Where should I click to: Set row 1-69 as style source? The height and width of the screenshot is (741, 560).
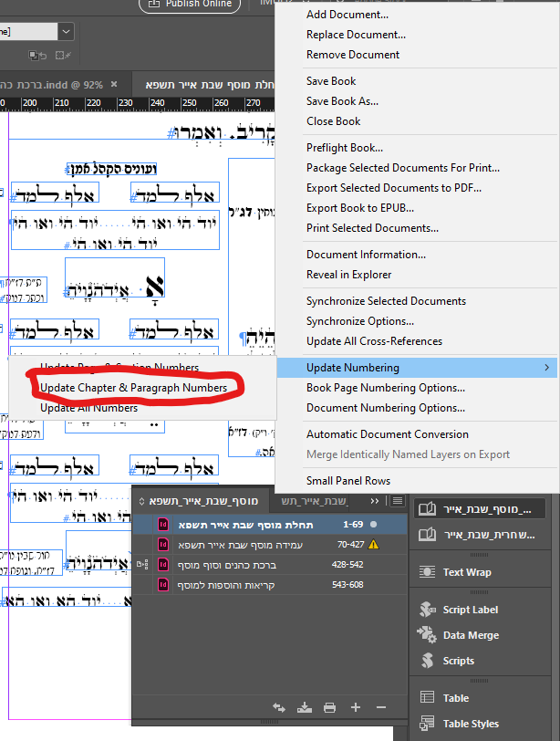[x=141, y=525]
